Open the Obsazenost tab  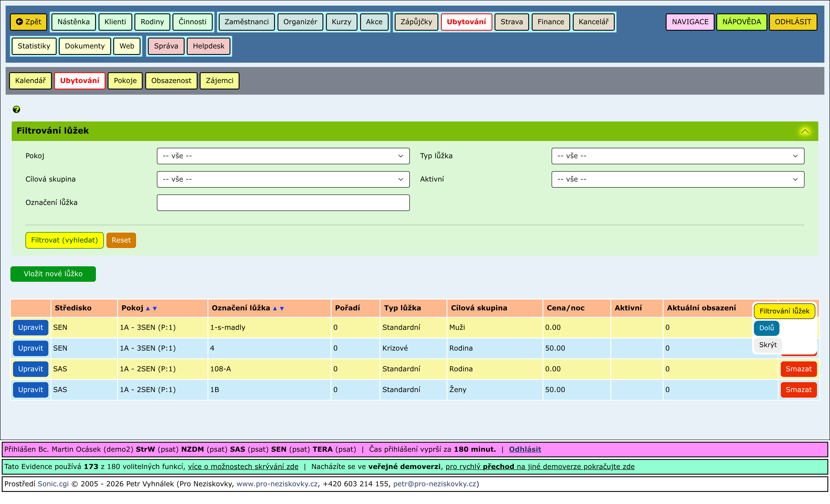click(171, 81)
